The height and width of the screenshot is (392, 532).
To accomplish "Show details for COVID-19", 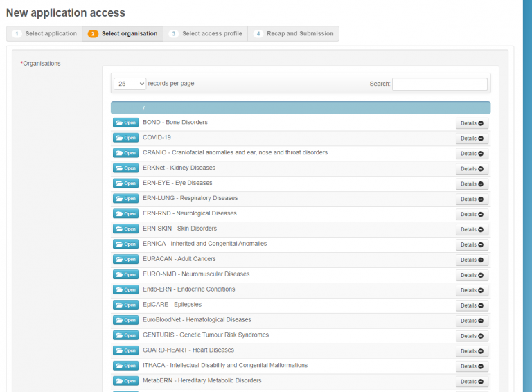I will 472,139.
